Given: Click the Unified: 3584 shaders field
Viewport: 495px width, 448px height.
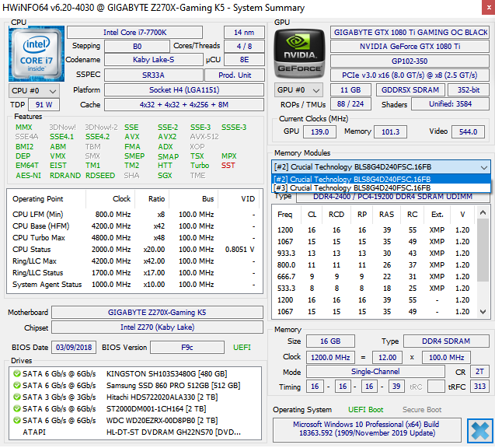Looking at the screenshot, I should [x=451, y=104].
